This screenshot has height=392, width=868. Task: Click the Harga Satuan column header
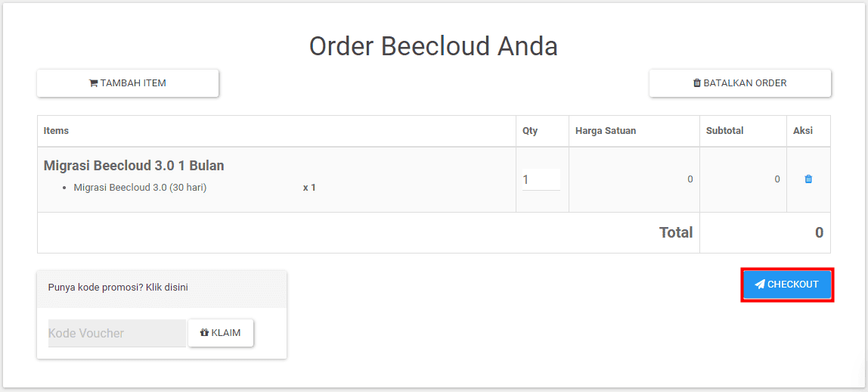[606, 131]
